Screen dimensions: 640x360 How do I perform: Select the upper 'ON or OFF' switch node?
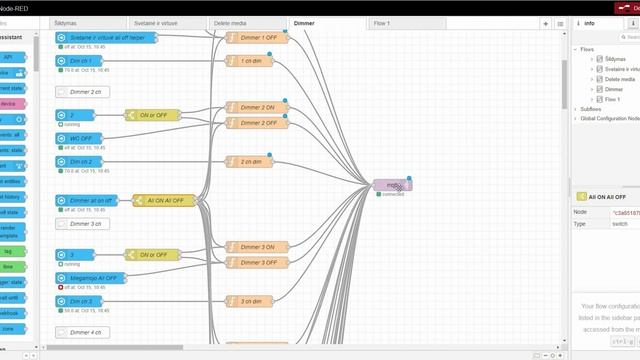tap(153, 115)
